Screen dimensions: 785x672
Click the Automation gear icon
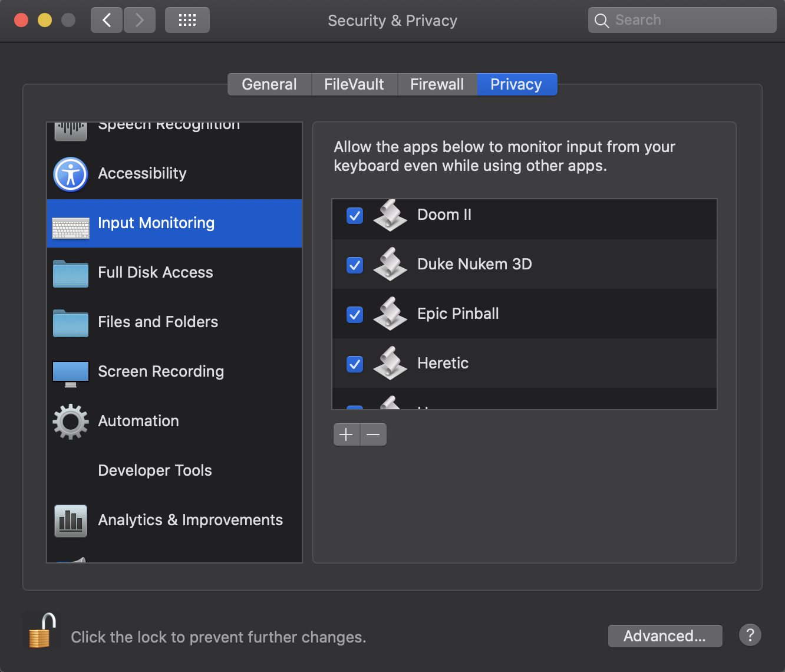71,421
